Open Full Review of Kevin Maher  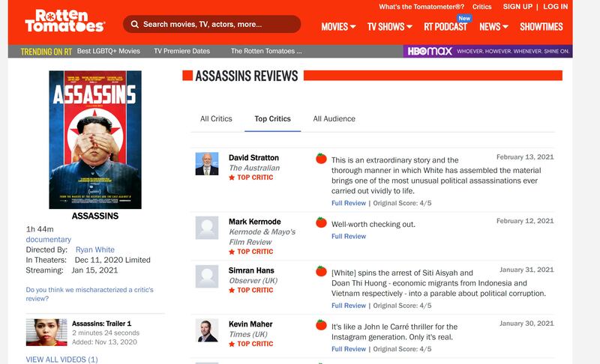(x=349, y=349)
